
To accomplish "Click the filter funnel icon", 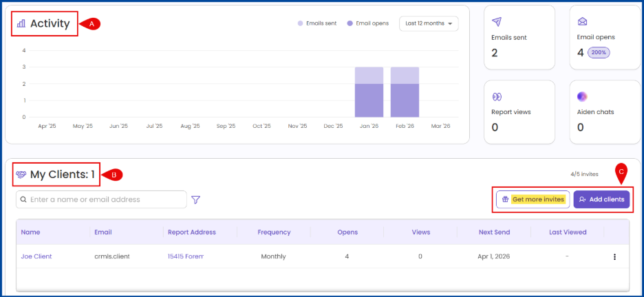I will click(195, 200).
